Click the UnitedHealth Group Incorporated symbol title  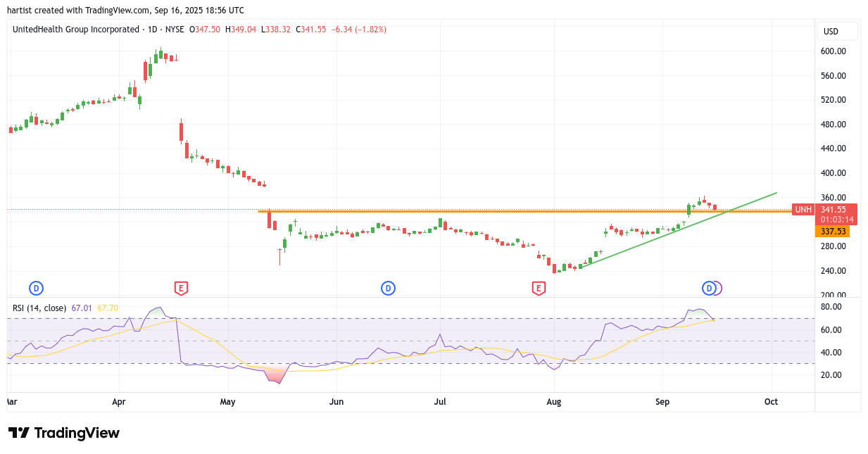[76, 30]
